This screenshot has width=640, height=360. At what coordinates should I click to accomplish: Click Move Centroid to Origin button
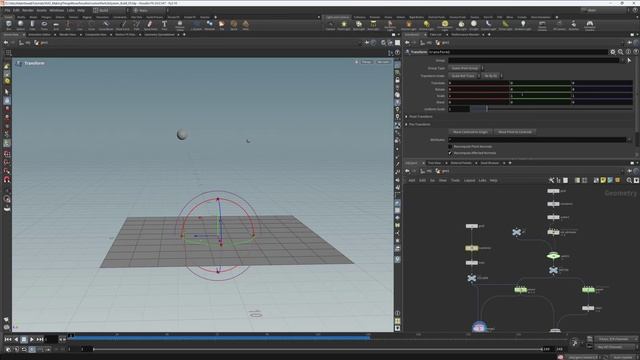pyautogui.click(x=470, y=132)
